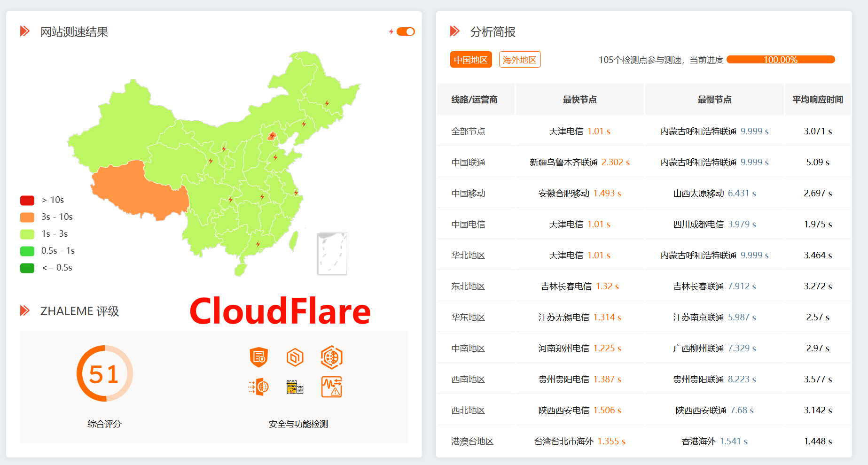Click the northeasternmost lightning marker in Heilongjiang
Viewport: 868px width, 465px height.
(x=327, y=103)
